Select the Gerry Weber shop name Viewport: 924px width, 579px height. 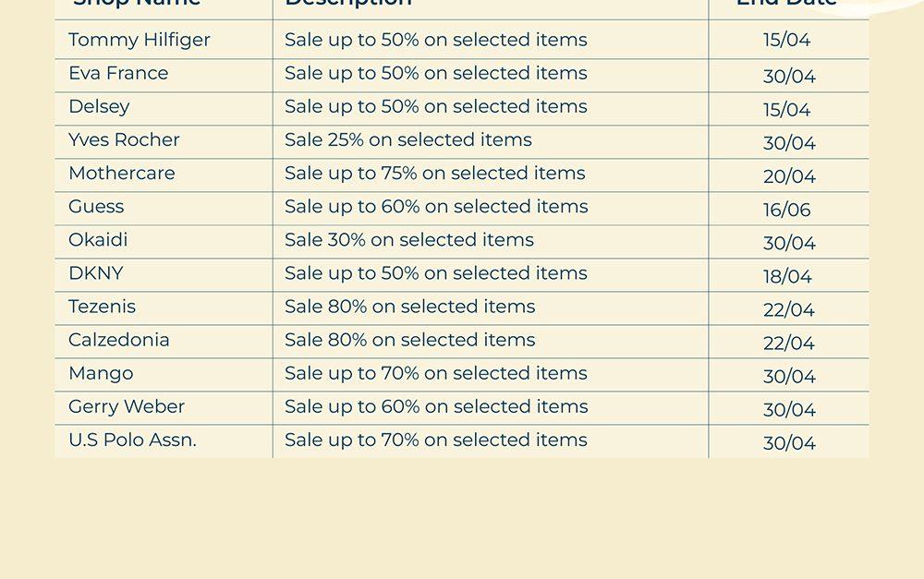click(x=127, y=406)
